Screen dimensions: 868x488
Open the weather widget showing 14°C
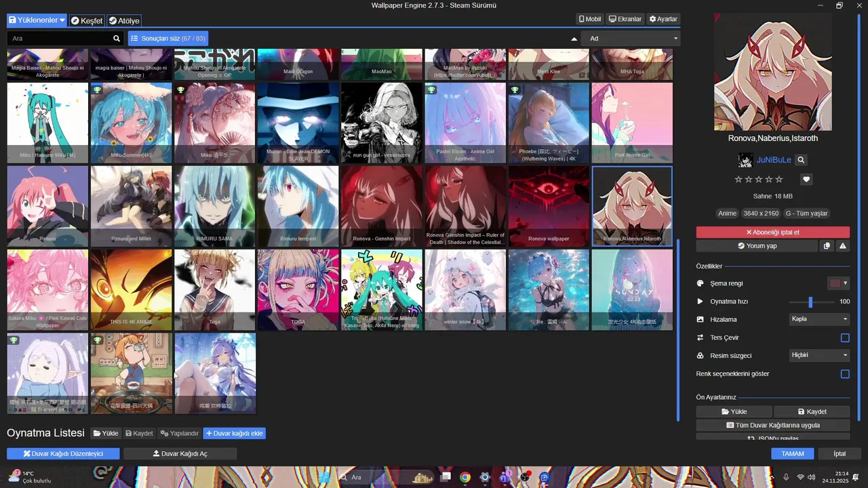tap(29, 477)
